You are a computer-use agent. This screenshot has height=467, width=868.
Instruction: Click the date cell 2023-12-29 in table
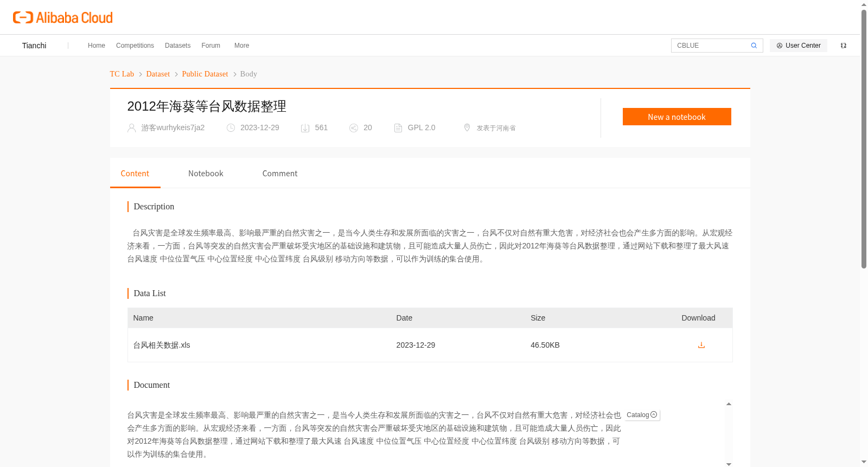[416, 345]
